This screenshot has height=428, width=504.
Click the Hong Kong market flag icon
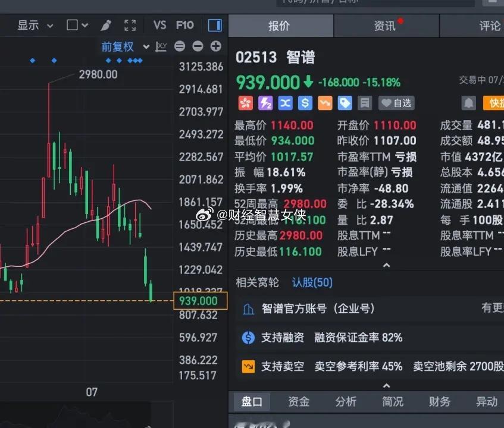(x=246, y=103)
